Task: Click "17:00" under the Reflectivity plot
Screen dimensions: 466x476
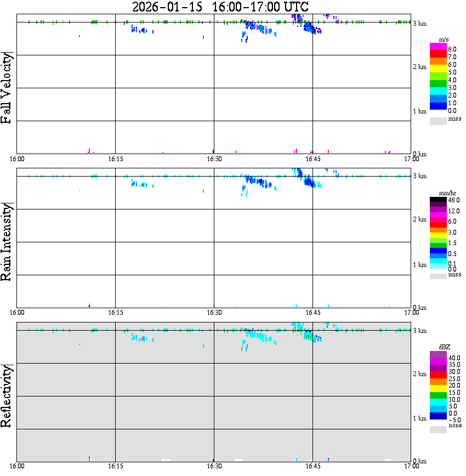Action: coord(411,466)
